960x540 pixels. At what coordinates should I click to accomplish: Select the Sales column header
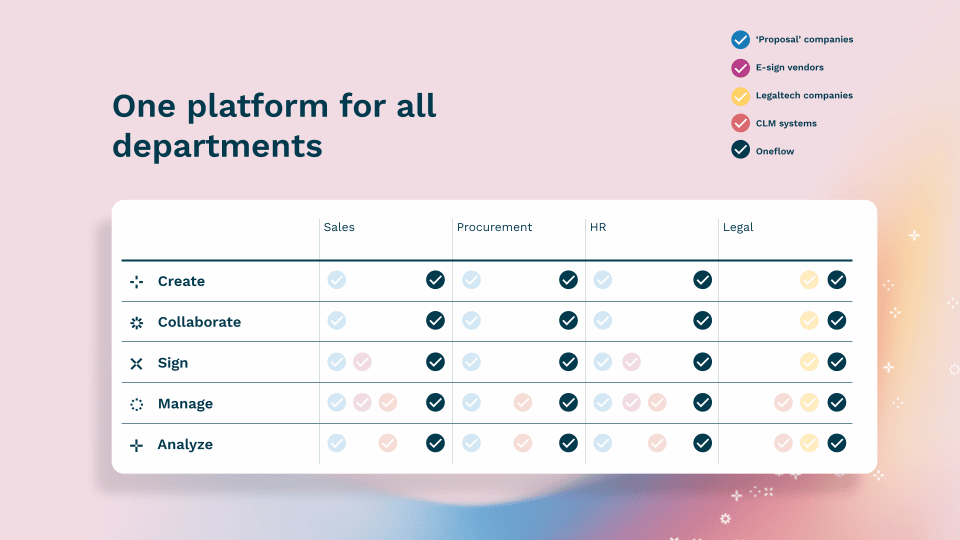click(339, 227)
